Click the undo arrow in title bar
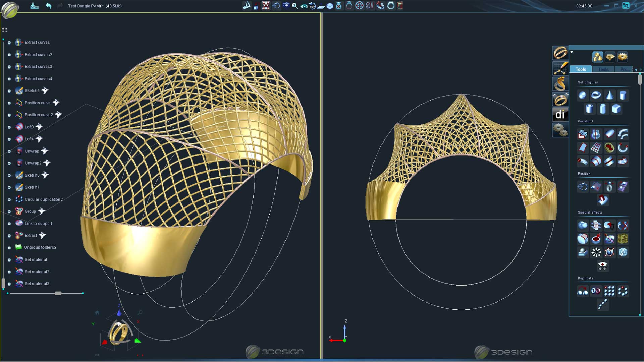Screen dimensions: 644x362 pos(49,6)
